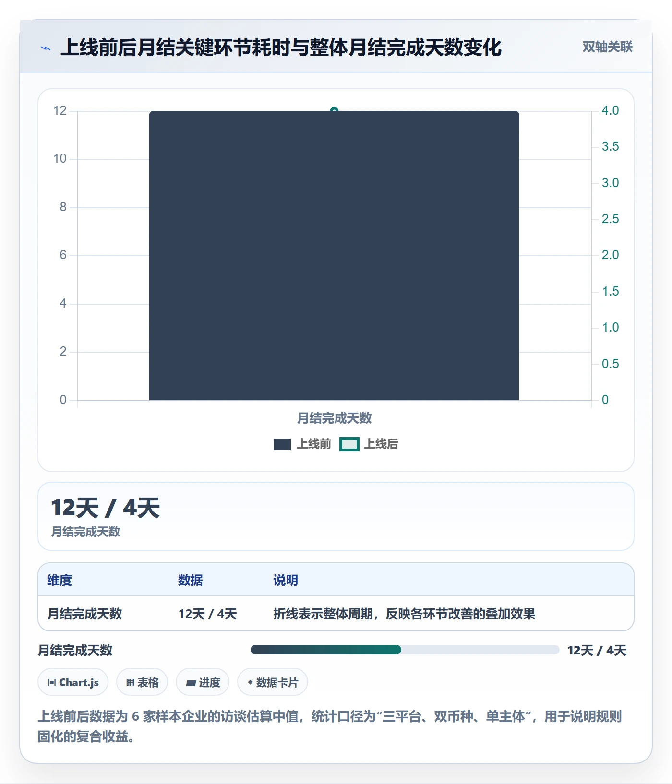Screen dimensions: 672x784
Task: Click the 进度 bar icon chip
Action: pyautogui.click(x=203, y=682)
